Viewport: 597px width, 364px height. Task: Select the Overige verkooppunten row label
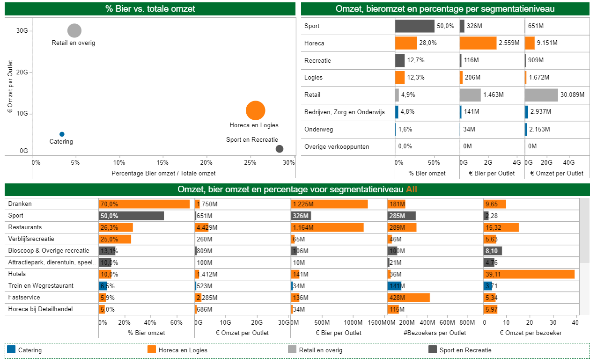336,146
